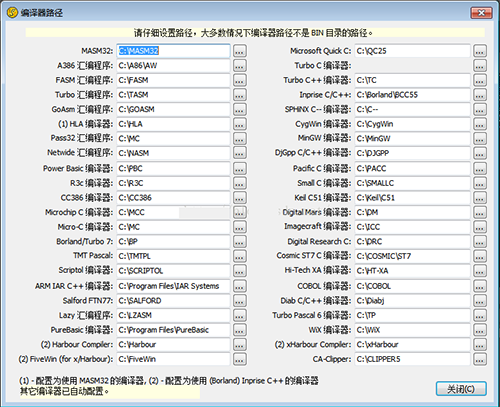Browse for the CygWin compiler path
500x407 pixels.
click(x=480, y=124)
